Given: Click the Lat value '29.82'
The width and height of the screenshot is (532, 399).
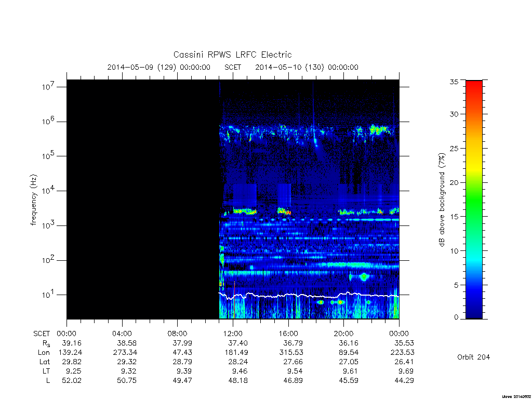Looking at the screenshot, I should click(72, 362).
